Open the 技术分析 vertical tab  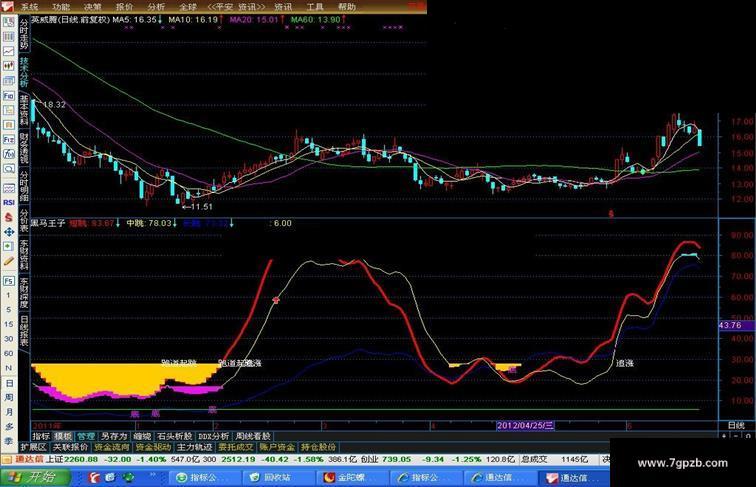pos(24,72)
